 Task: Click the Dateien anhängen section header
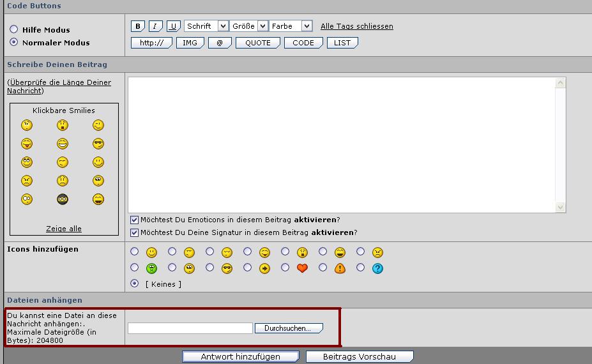point(45,300)
